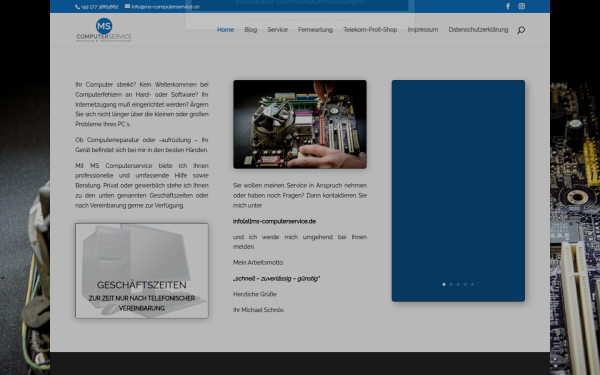Click the info(at)ms-computerservice.de contact address

pos(274,221)
